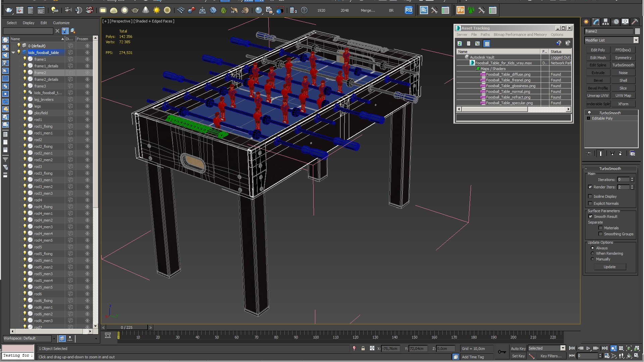Image resolution: width=644 pixels, height=362 pixels.
Task: Refresh assets in Asset Tracking window
Action: click(460, 44)
